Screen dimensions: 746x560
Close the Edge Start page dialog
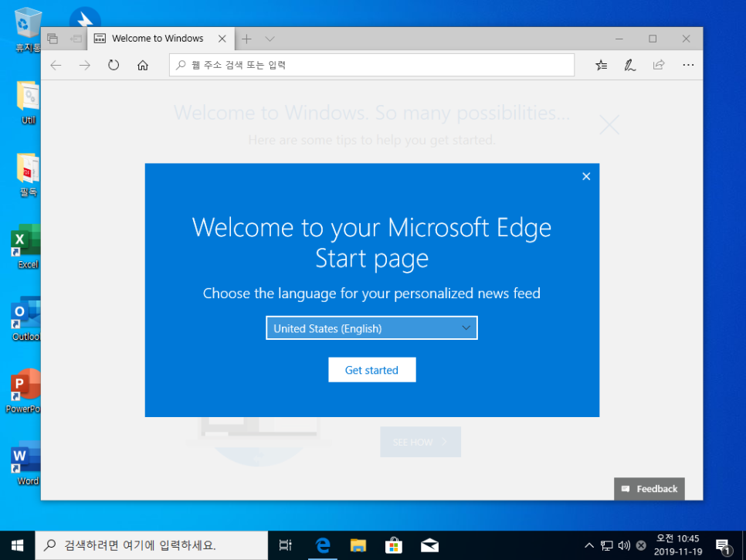click(x=586, y=177)
